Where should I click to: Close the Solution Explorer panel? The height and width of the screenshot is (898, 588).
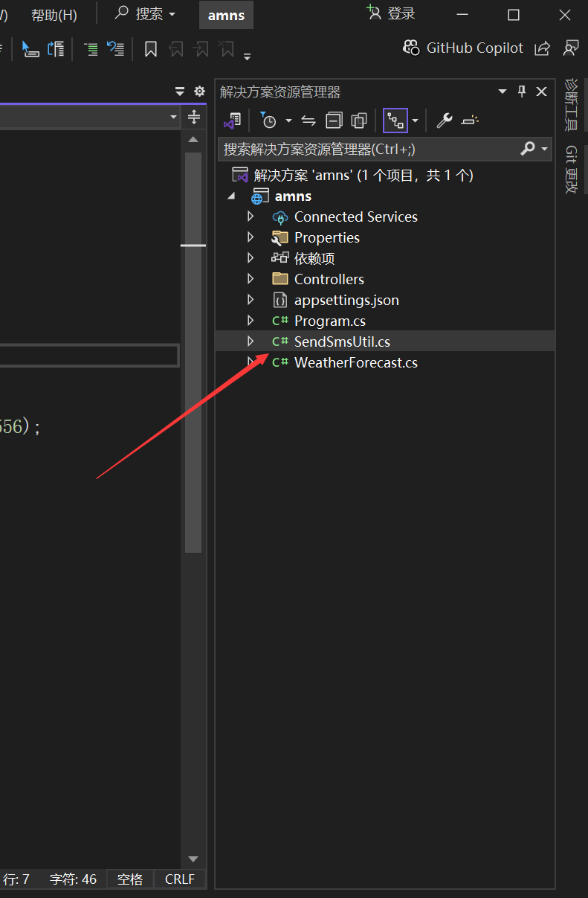pyautogui.click(x=541, y=92)
